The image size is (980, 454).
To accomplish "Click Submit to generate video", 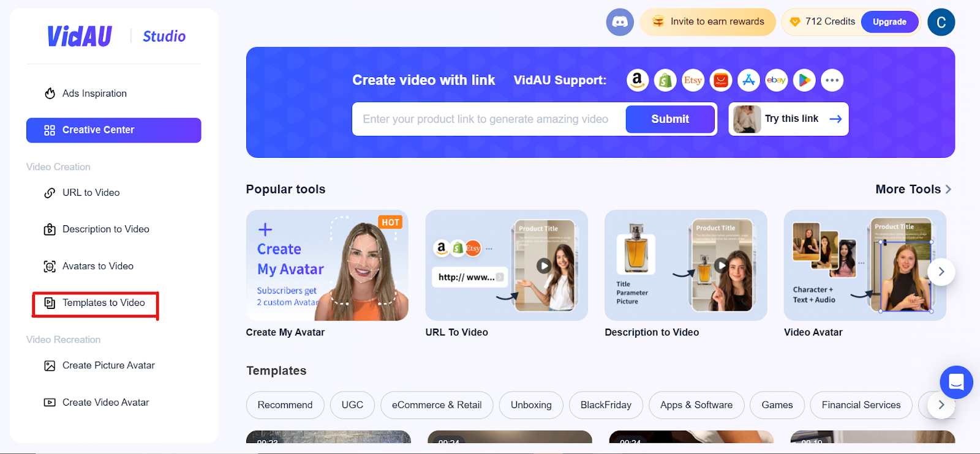I will [670, 119].
